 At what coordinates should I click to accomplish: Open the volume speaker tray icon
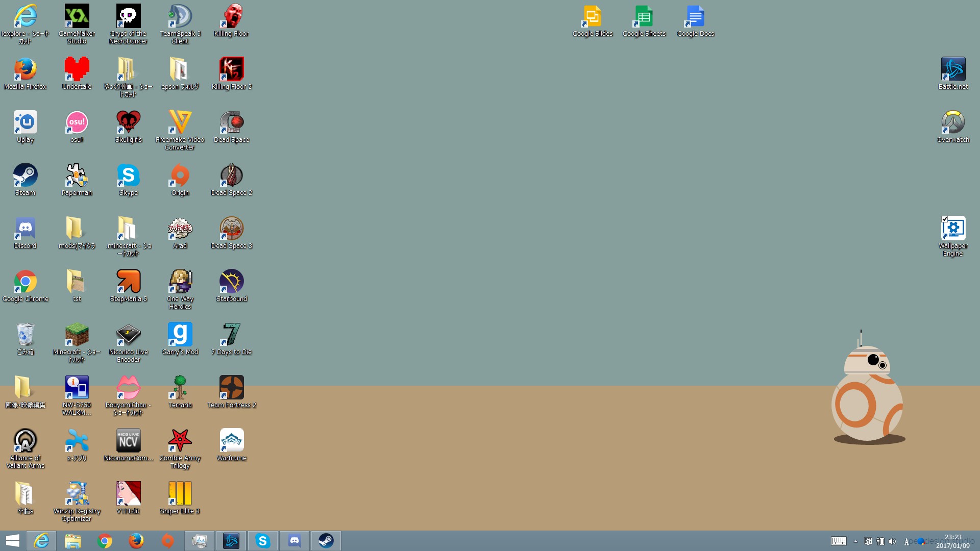coord(892,541)
